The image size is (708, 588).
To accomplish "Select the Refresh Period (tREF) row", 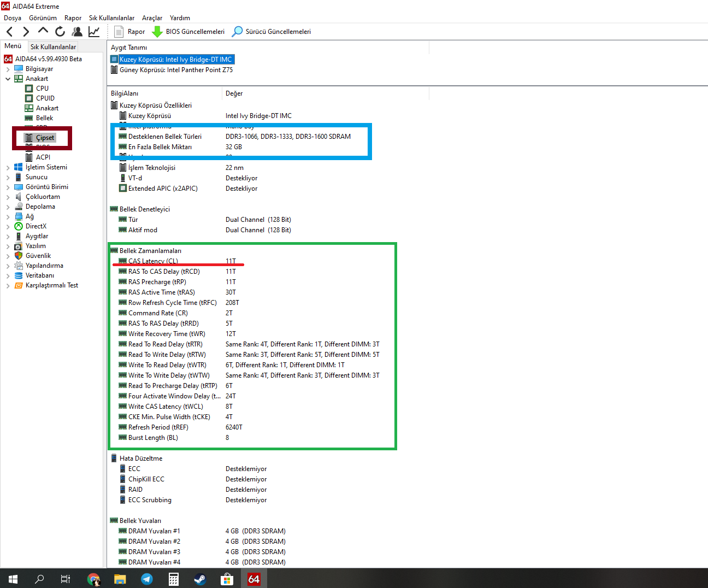I will 181,427.
